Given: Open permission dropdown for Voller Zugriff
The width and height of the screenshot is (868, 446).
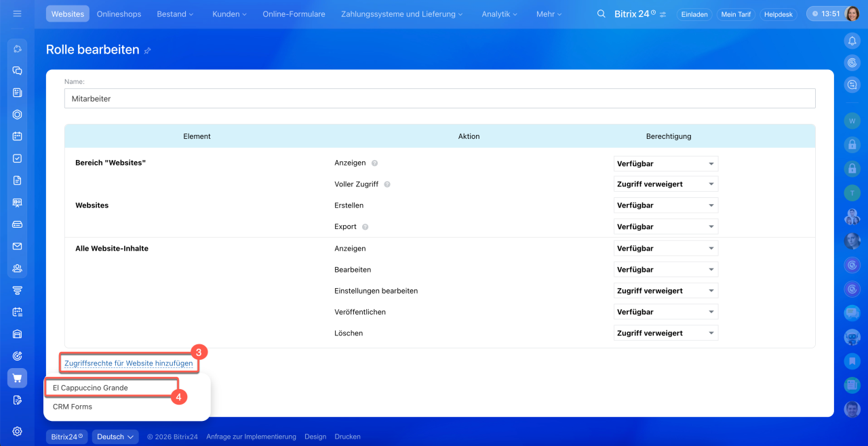Looking at the screenshot, I should [665, 184].
